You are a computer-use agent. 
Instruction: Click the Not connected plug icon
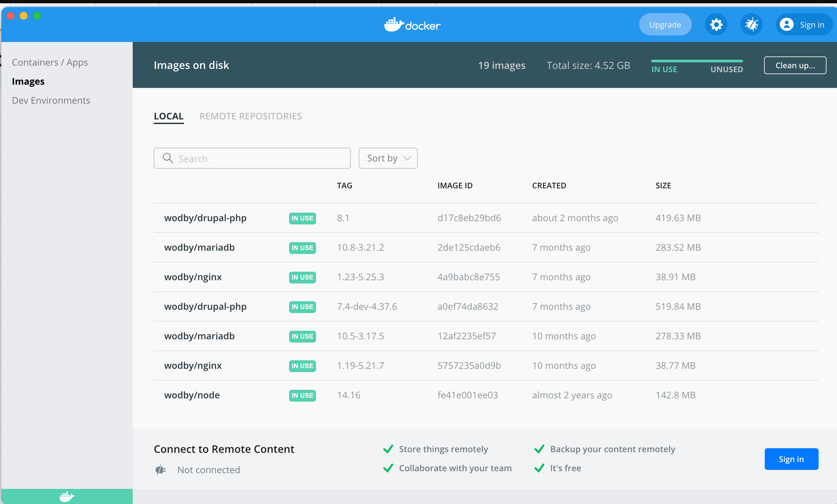point(161,470)
